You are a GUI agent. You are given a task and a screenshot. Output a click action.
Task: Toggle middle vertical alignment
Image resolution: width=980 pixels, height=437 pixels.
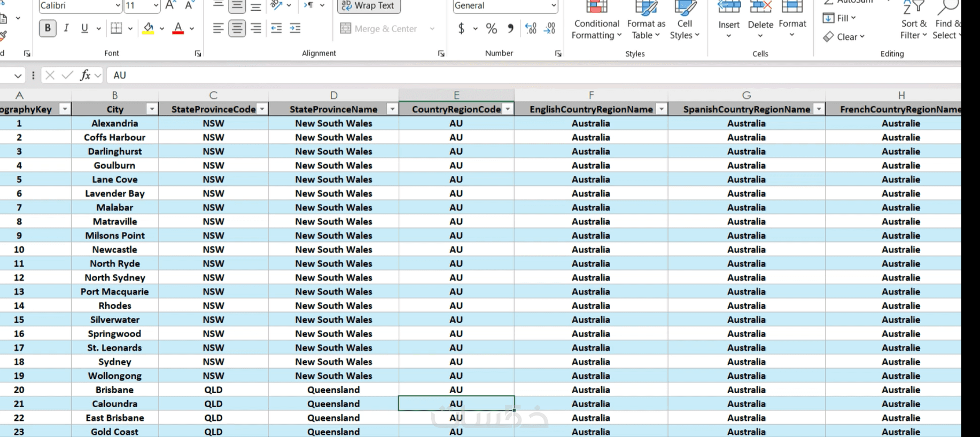pyautogui.click(x=237, y=6)
